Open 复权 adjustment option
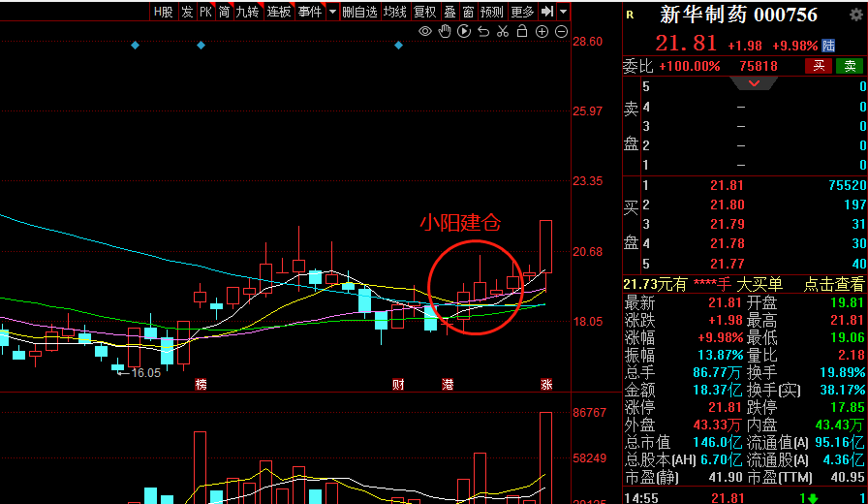This screenshot has width=868, height=504. click(425, 12)
